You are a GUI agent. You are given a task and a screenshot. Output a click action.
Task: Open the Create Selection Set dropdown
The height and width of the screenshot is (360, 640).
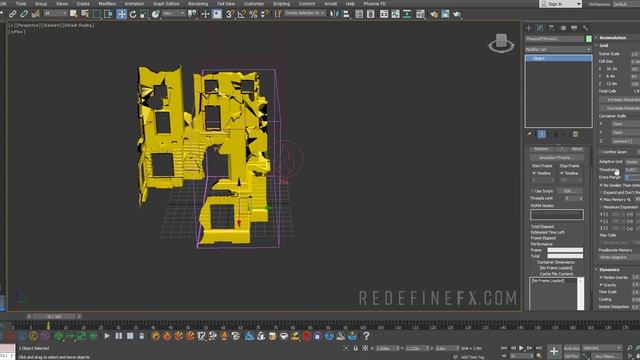click(304, 13)
